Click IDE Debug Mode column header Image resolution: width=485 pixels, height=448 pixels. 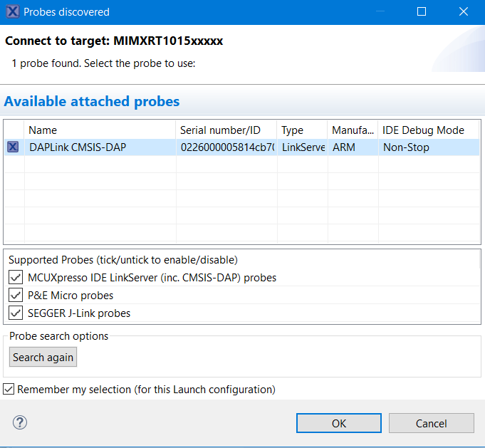(x=427, y=130)
